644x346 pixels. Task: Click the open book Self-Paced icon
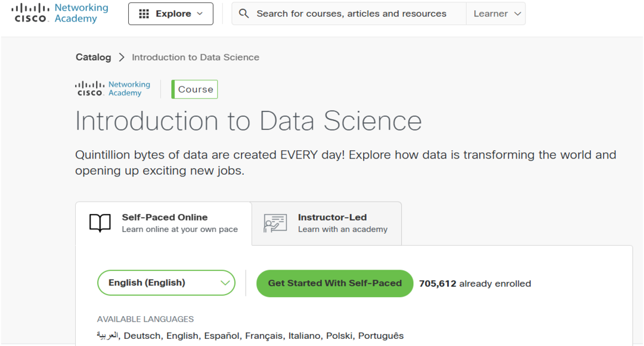click(x=100, y=223)
